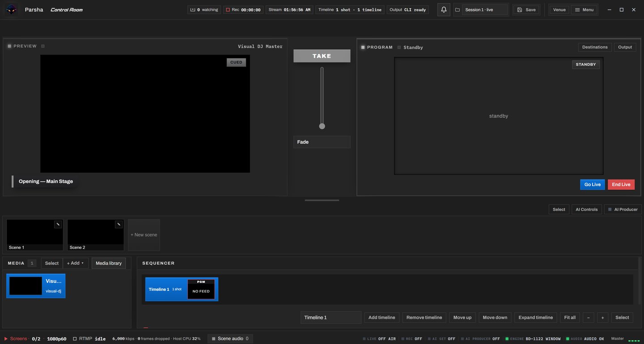The height and width of the screenshot is (344, 644).
Task: Click the Rec 00:00:00 indicator
Action: coord(243,9)
